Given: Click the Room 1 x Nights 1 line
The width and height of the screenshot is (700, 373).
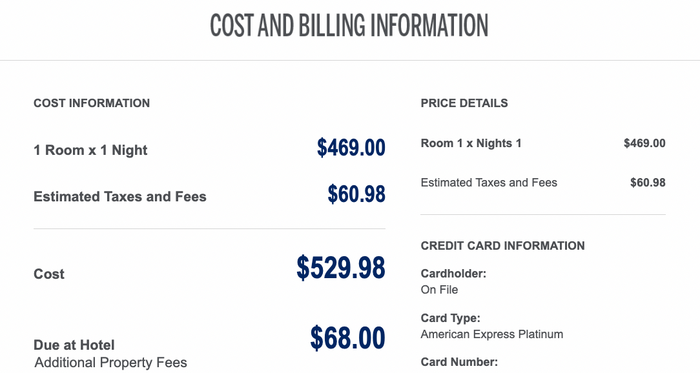Looking at the screenshot, I should (x=471, y=143).
